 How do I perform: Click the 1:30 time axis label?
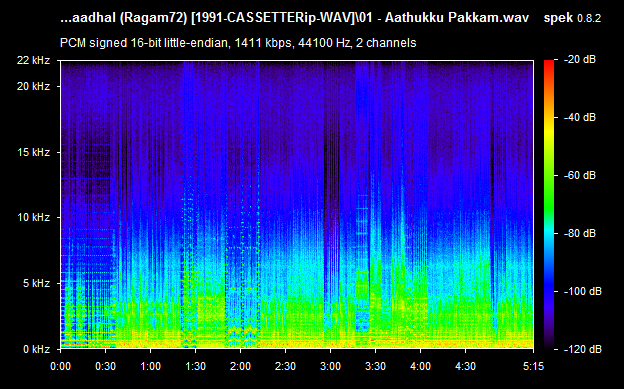[195, 366]
